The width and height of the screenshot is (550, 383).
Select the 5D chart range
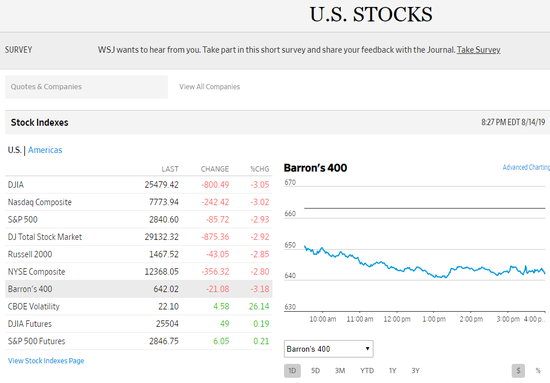click(315, 371)
